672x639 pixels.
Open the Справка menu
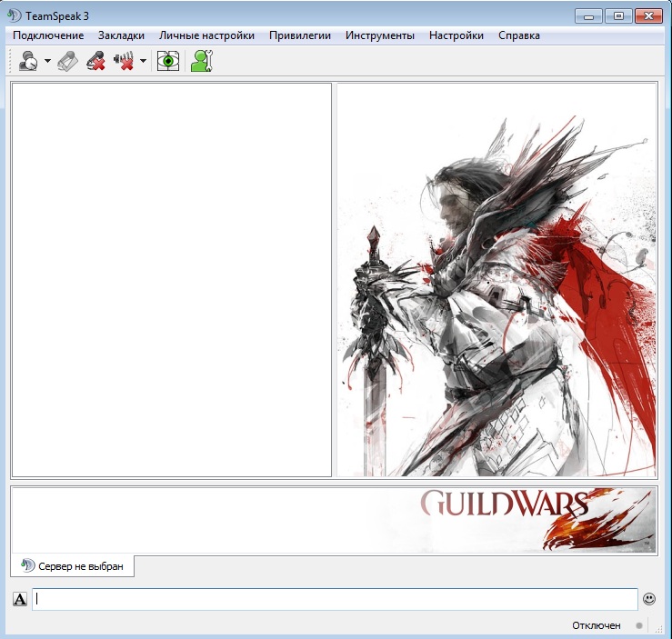point(519,35)
